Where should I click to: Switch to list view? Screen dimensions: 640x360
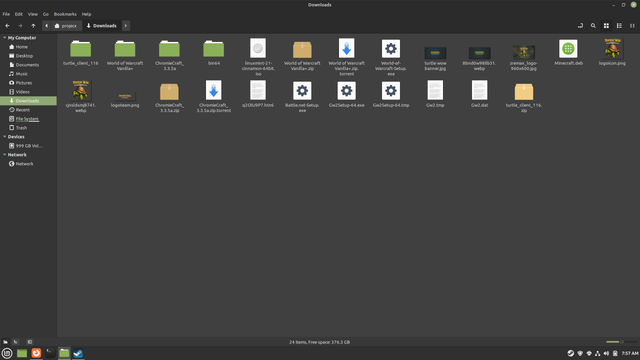[x=619, y=26]
